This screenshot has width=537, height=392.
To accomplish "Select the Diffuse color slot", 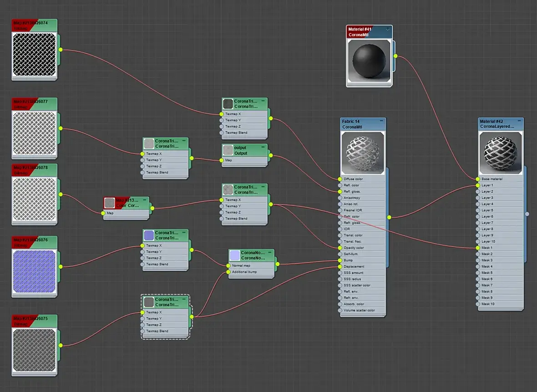I will tap(363, 179).
